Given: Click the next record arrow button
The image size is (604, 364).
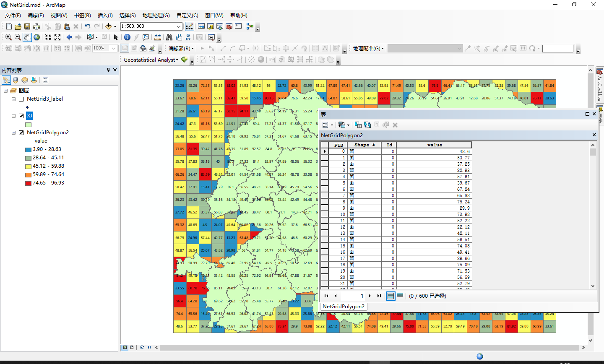Looking at the screenshot, I should click(370, 296).
